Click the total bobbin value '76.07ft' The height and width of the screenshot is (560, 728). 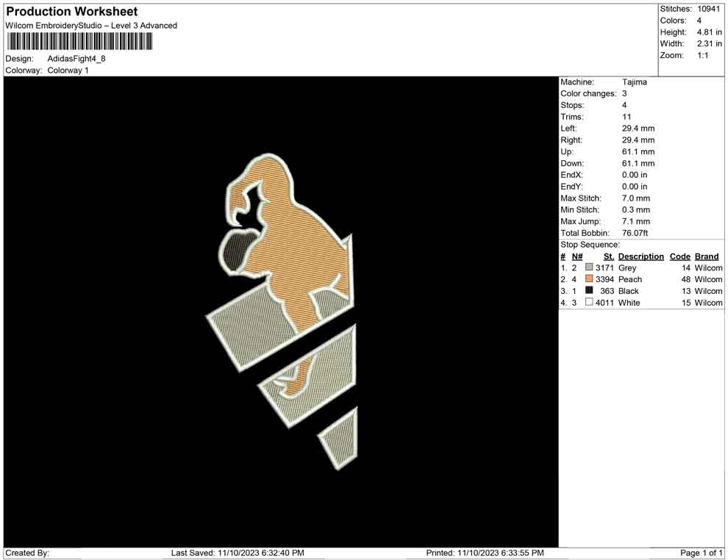(635, 233)
